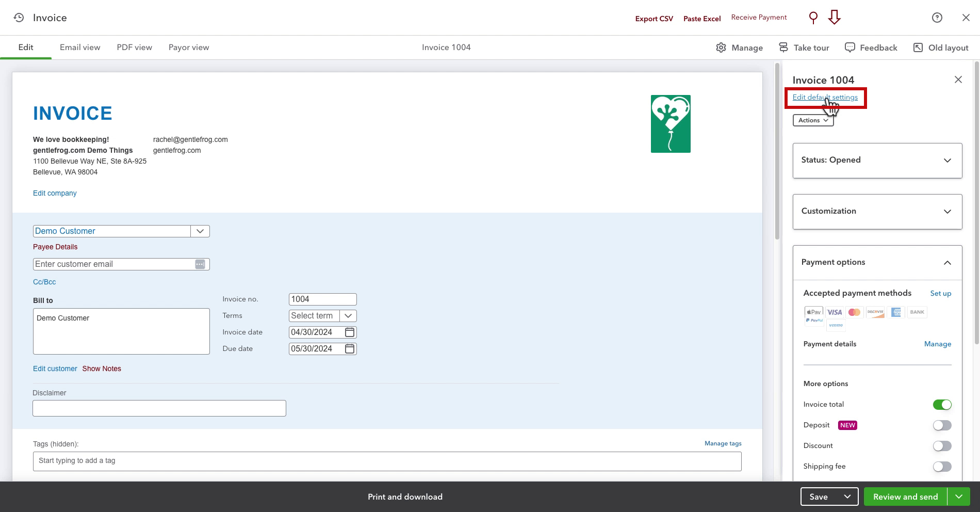Click the Disclaimer input field
The height and width of the screenshot is (512, 980).
(159, 408)
